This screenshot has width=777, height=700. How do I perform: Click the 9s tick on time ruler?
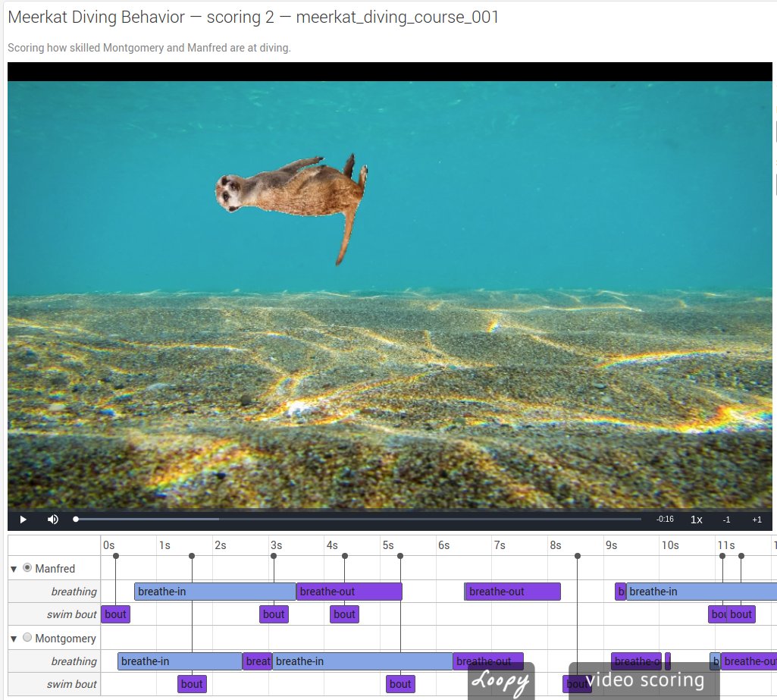coord(611,545)
